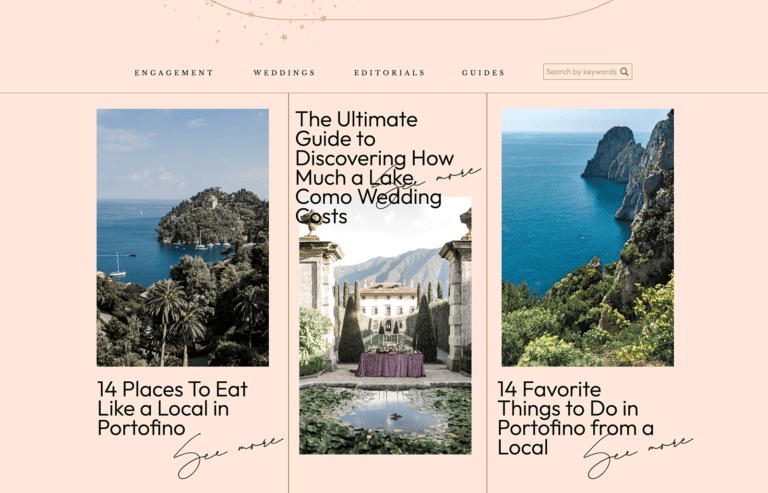
Task: Click See more under Favorite Things post
Action: 638,455
